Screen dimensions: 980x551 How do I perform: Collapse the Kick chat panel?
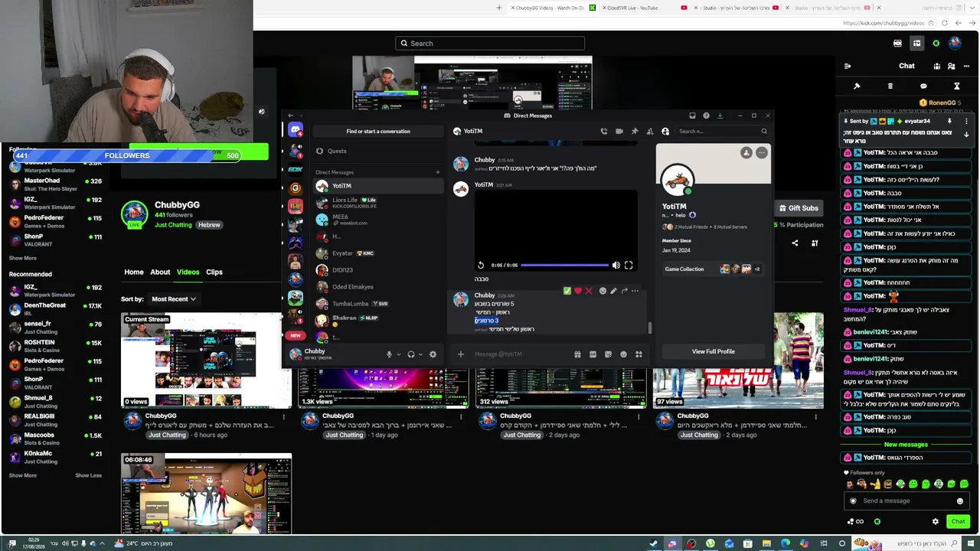848,67
